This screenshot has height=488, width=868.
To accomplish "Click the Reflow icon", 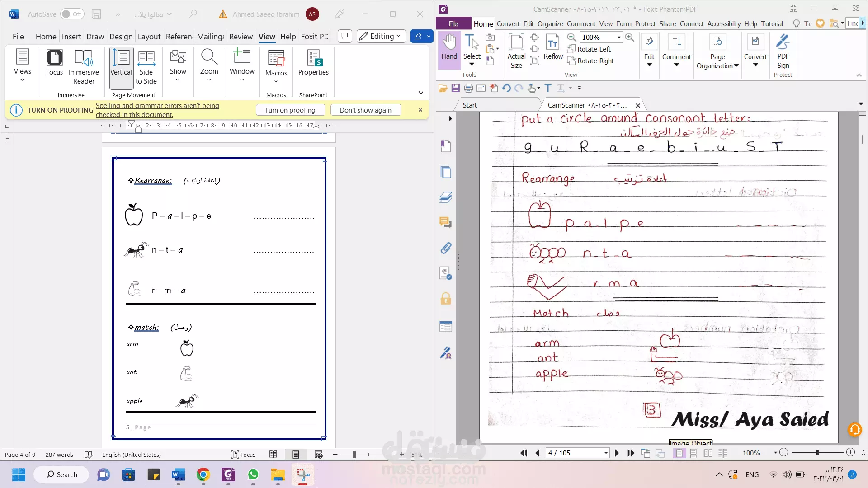I will coord(553,47).
